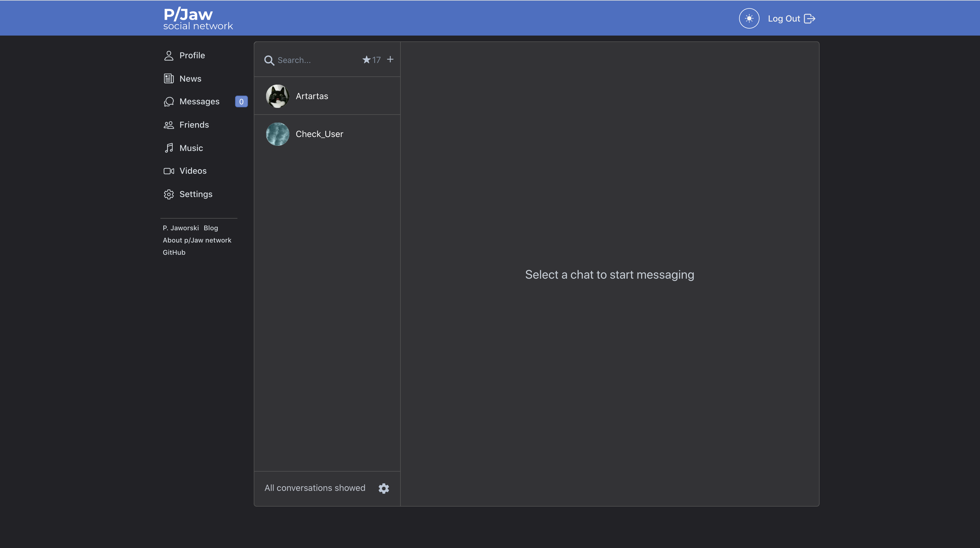
Task: Click the star favorites icon showing 17
Action: [371, 60]
